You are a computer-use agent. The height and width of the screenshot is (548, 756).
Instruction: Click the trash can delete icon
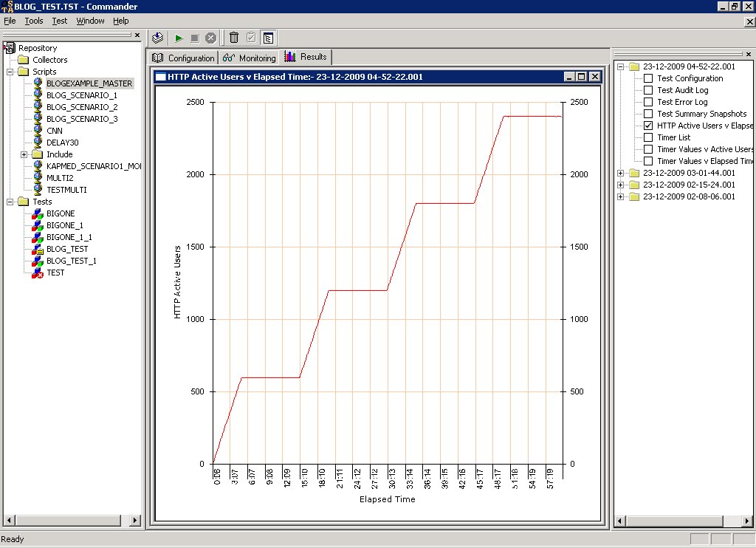click(234, 38)
